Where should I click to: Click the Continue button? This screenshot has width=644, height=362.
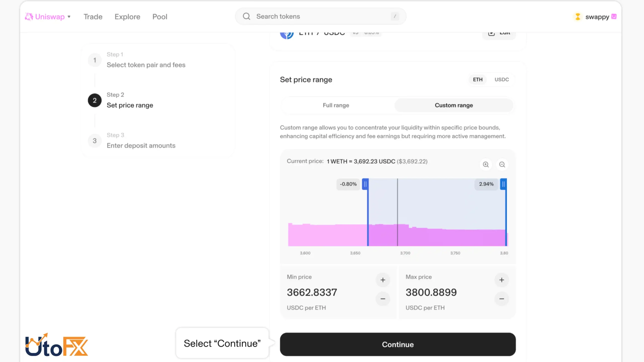point(398,344)
